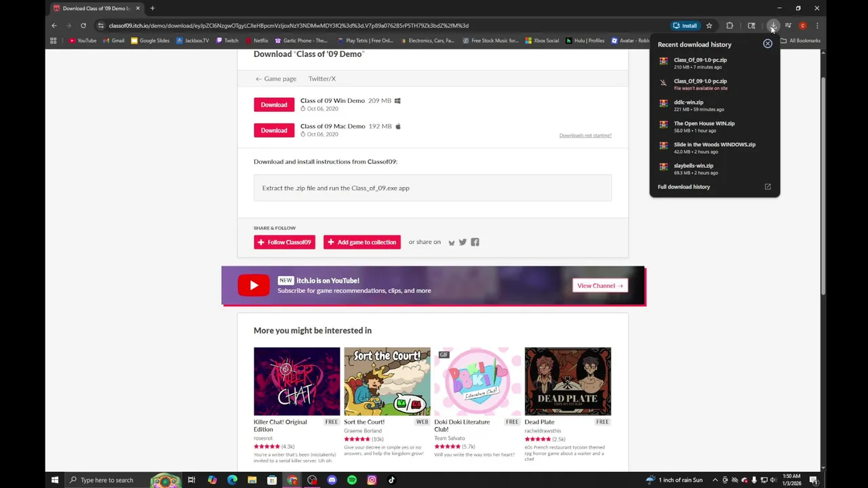Open Spotify from the taskbar
Viewport: 868px width, 488px height.
[x=352, y=480]
